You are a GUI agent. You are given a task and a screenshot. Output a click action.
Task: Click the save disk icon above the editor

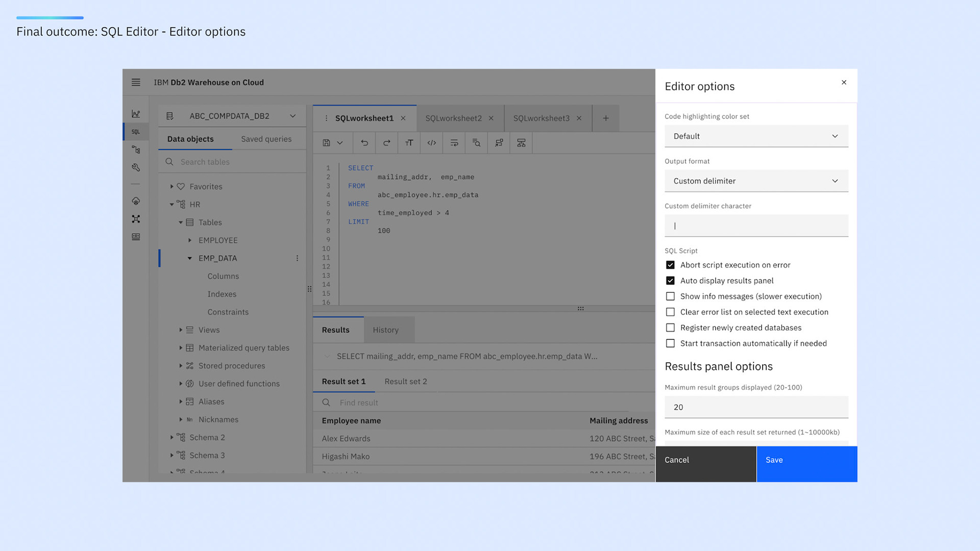coord(327,143)
